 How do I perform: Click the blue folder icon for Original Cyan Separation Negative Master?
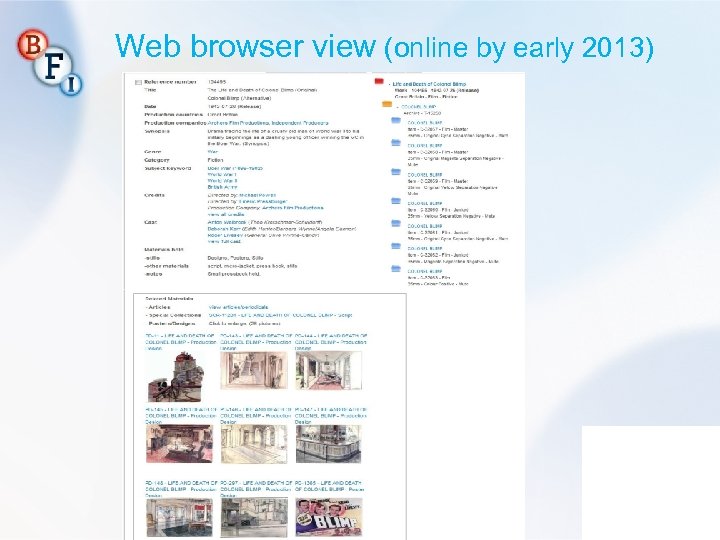396,120
